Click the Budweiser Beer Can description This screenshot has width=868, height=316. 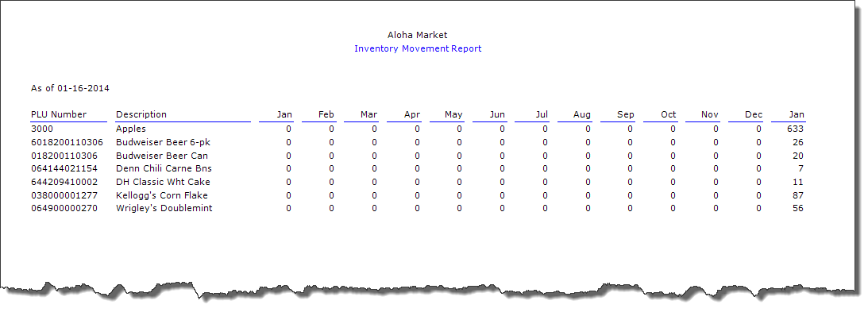(x=162, y=156)
